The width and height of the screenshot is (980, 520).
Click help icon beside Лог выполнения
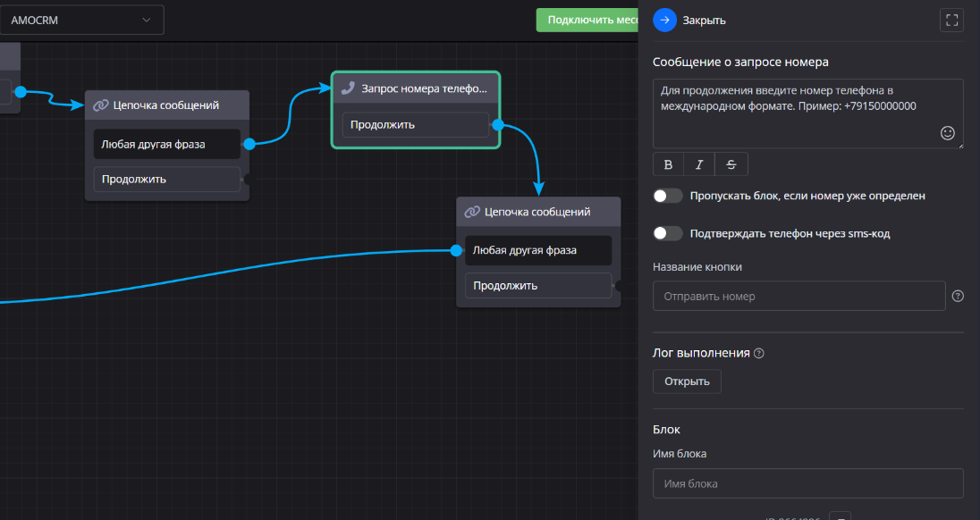(x=759, y=353)
